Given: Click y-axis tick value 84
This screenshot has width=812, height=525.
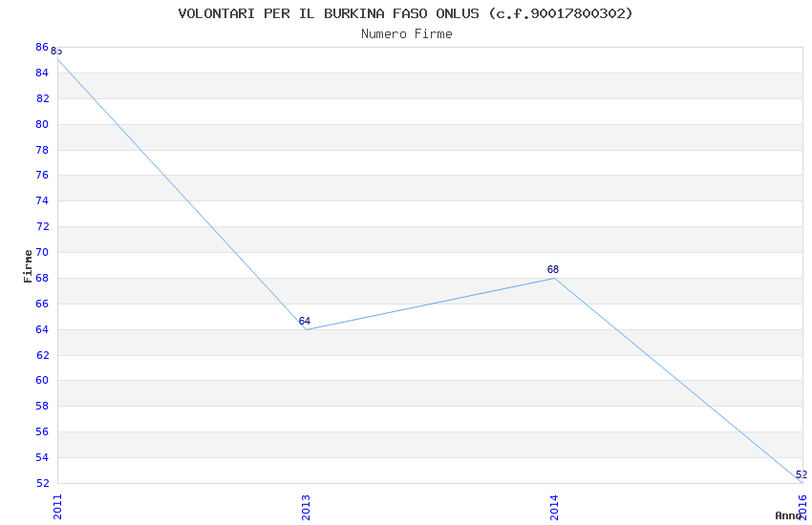Looking at the screenshot, I should pos(42,73).
